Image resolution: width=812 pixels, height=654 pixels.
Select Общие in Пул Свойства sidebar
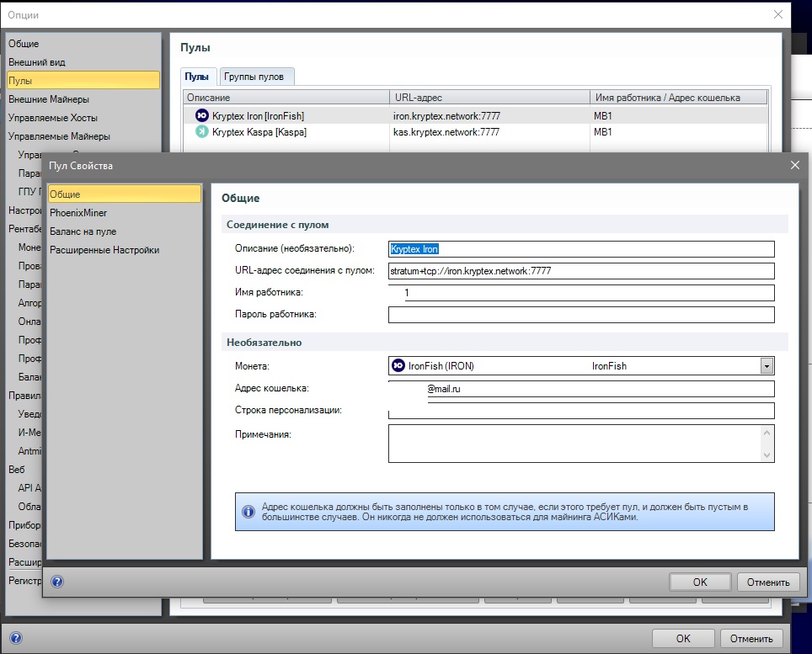tap(125, 194)
